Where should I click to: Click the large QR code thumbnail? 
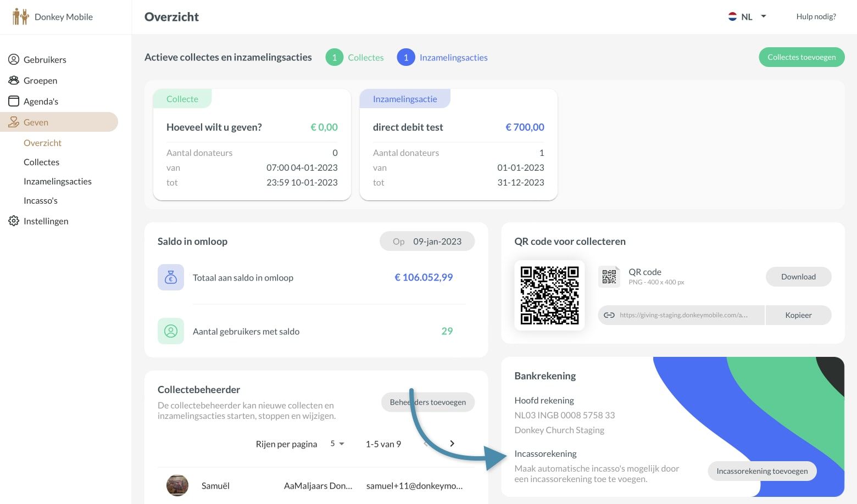tap(549, 295)
